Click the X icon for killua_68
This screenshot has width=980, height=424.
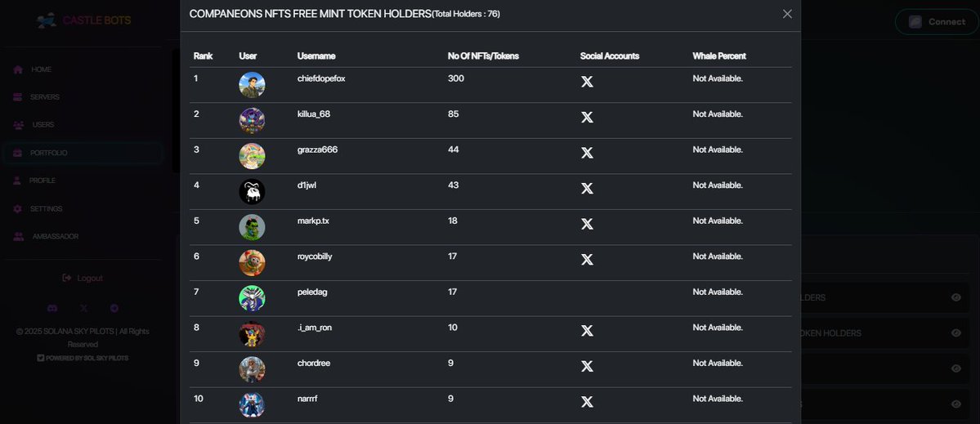[x=587, y=118]
